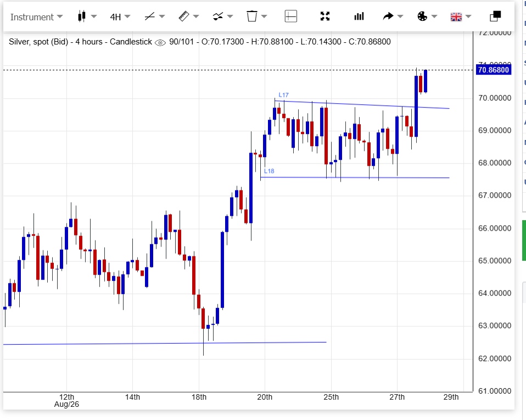Viewport: 526px width, 420px height.
Task: Click the "62.00000" price axis label
Action: [x=495, y=359]
